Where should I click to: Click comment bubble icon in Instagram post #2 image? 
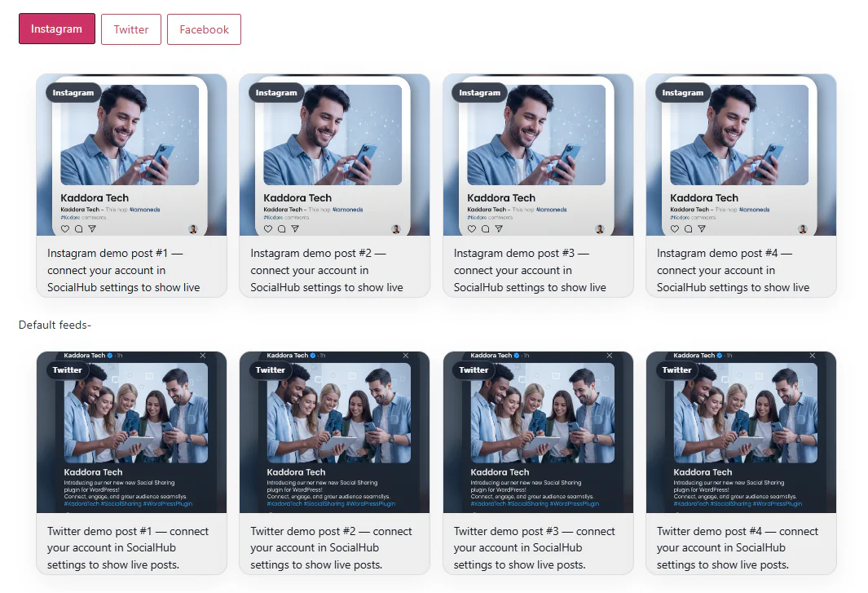tap(282, 229)
